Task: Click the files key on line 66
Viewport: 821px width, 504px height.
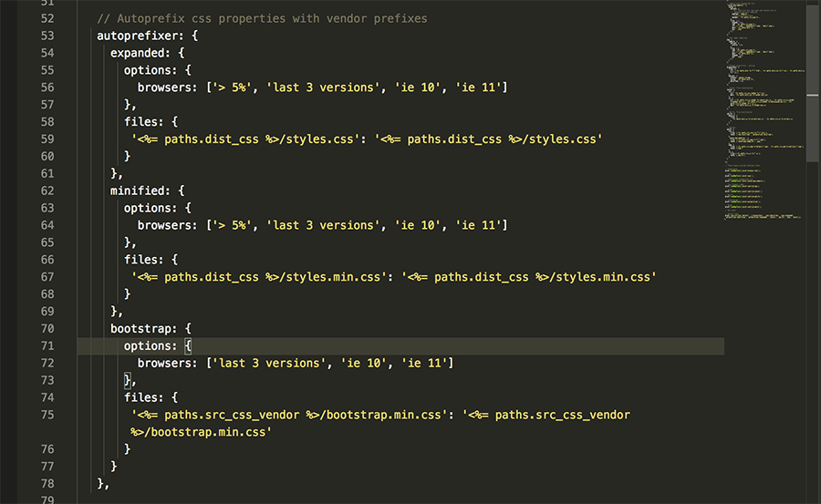Action: pos(147,260)
